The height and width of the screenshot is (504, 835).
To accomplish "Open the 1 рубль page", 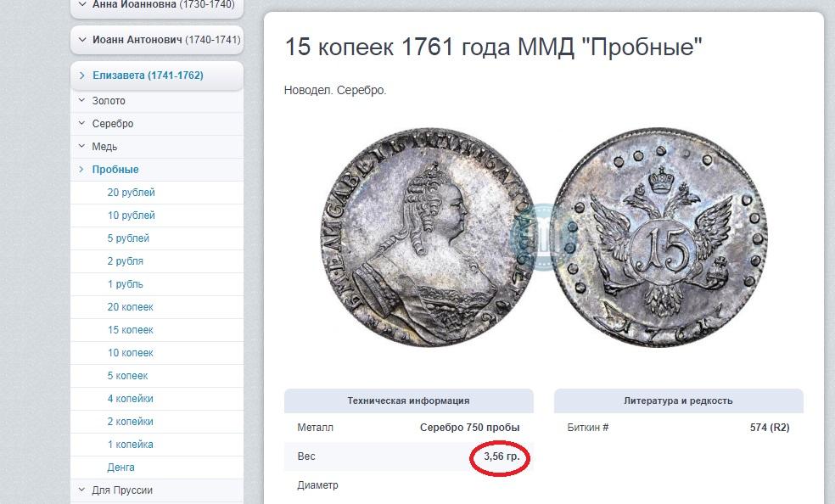I will (125, 284).
